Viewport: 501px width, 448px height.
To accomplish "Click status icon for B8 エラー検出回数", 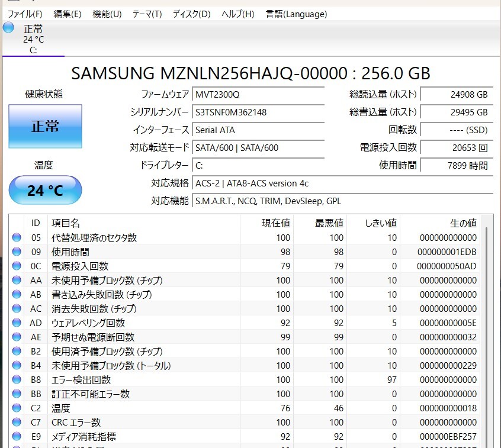I will (17, 379).
